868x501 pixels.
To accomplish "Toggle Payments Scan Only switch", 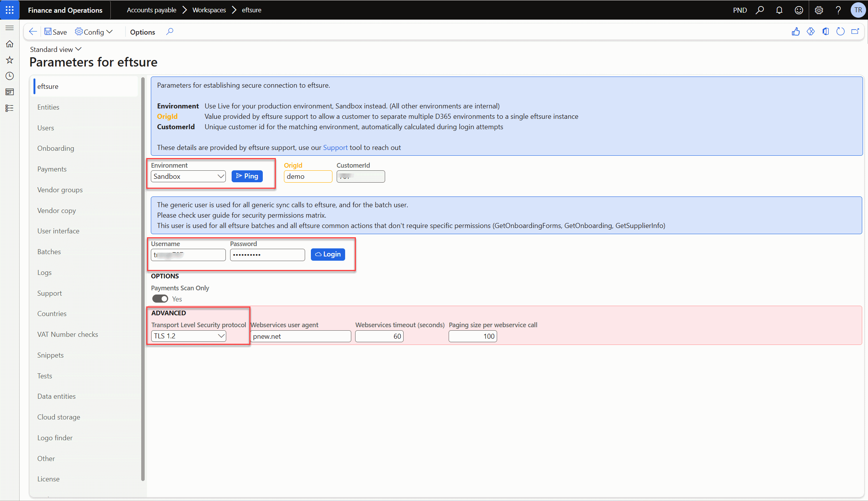I will (x=160, y=299).
